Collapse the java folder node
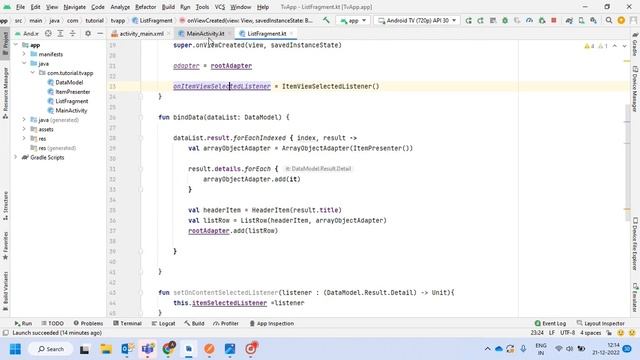 pos(24,63)
